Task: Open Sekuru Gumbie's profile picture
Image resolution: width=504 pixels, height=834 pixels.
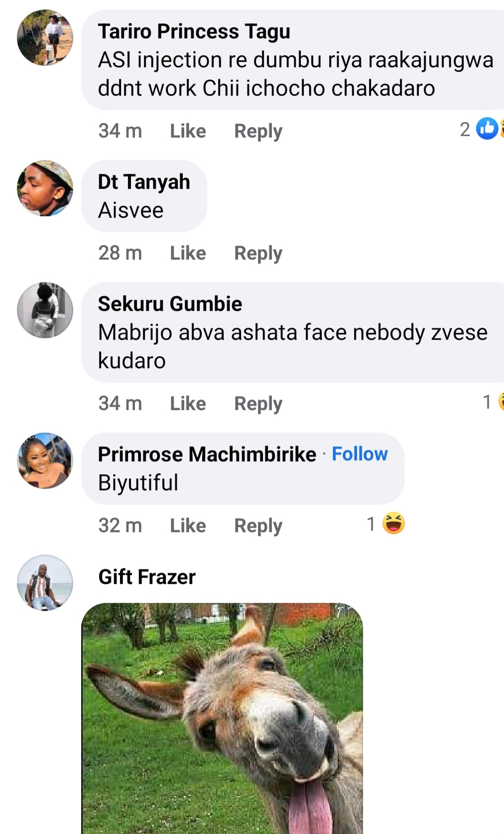Action: (45, 310)
